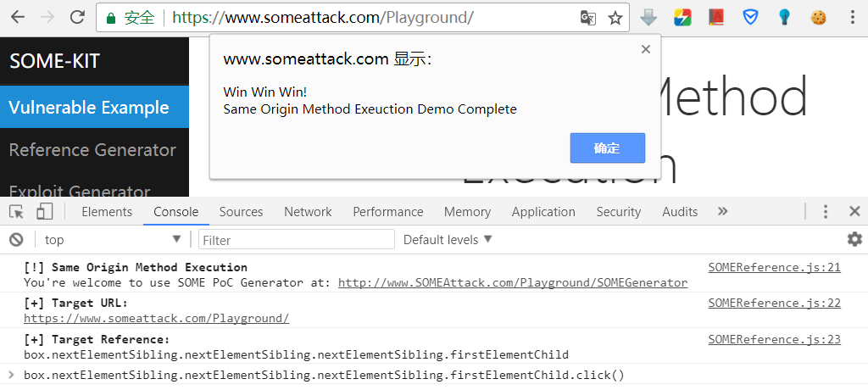Open the cookie extension icon
This screenshot has width=868, height=390.
[818, 18]
